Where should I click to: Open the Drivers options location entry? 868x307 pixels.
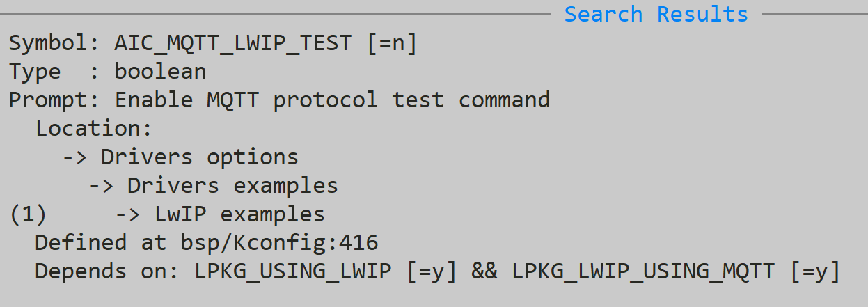click(199, 157)
